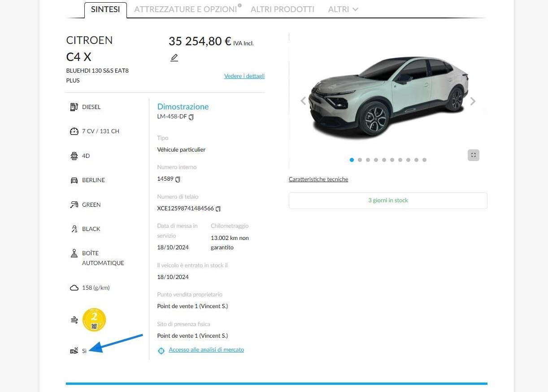The image size is (548, 392).
Task: Open the Altri Prodotti tab
Action: 283,9
